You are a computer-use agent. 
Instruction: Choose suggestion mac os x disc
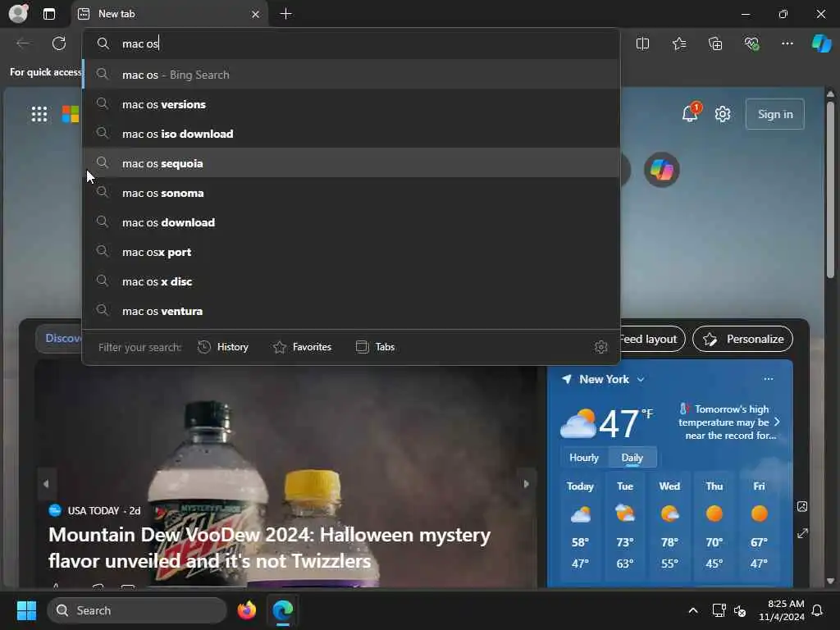click(351, 281)
